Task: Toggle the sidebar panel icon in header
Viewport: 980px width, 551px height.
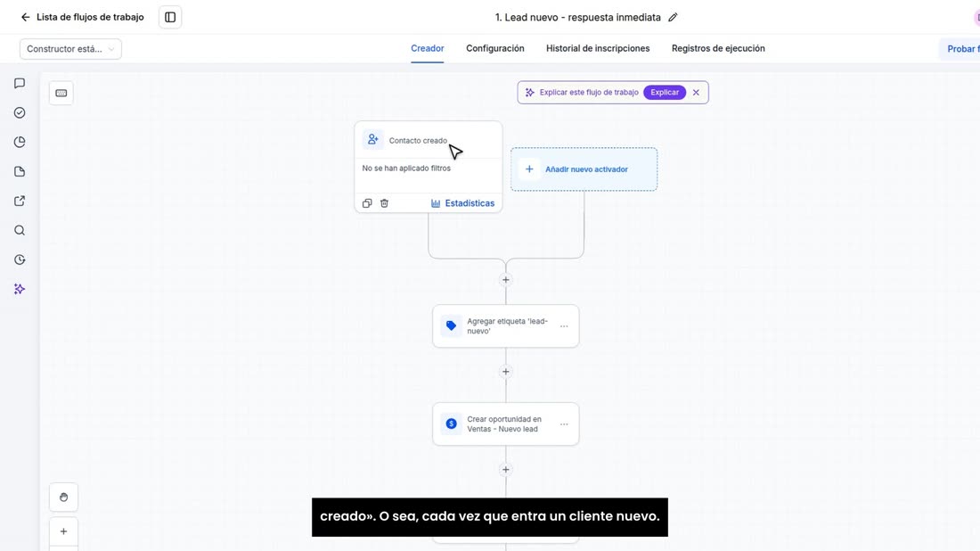Action: pyautogui.click(x=170, y=18)
